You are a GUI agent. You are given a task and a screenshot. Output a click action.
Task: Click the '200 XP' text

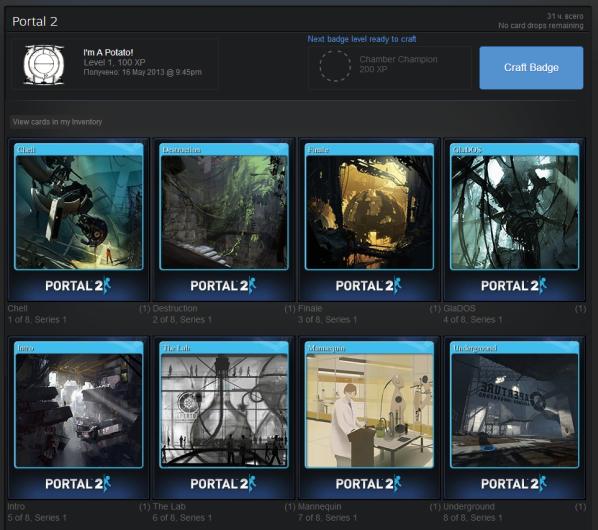pos(373,69)
